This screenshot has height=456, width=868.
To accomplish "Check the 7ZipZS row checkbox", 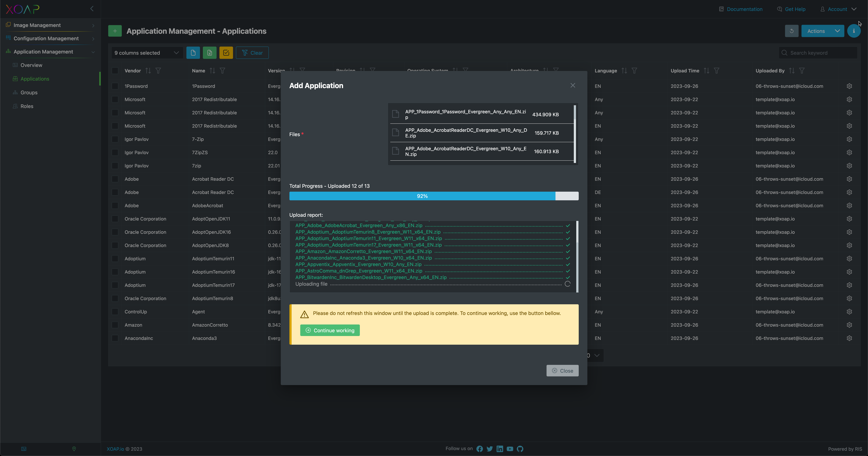I will pyautogui.click(x=115, y=153).
